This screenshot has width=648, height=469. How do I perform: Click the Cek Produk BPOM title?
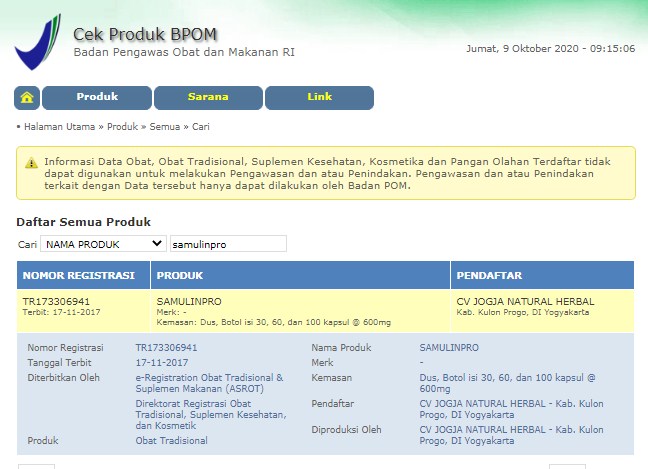pos(145,34)
